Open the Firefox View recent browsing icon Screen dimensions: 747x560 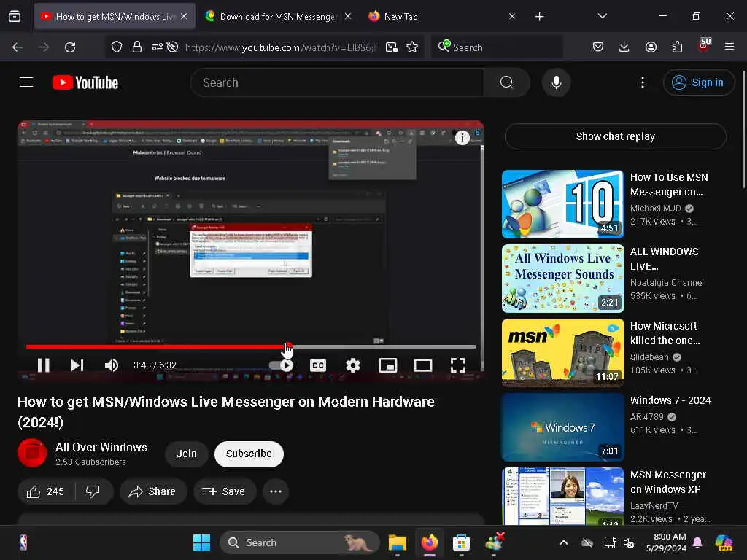pyautogui.click(x=15, y=17)
